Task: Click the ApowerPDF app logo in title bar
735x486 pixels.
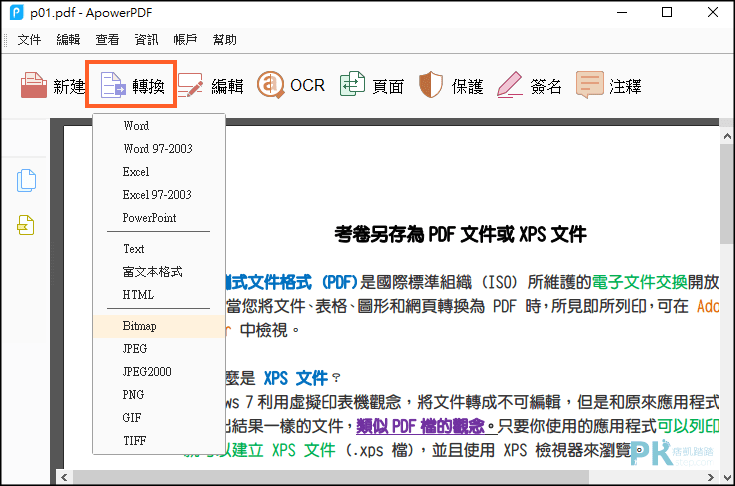Action: tap(16, 12)
